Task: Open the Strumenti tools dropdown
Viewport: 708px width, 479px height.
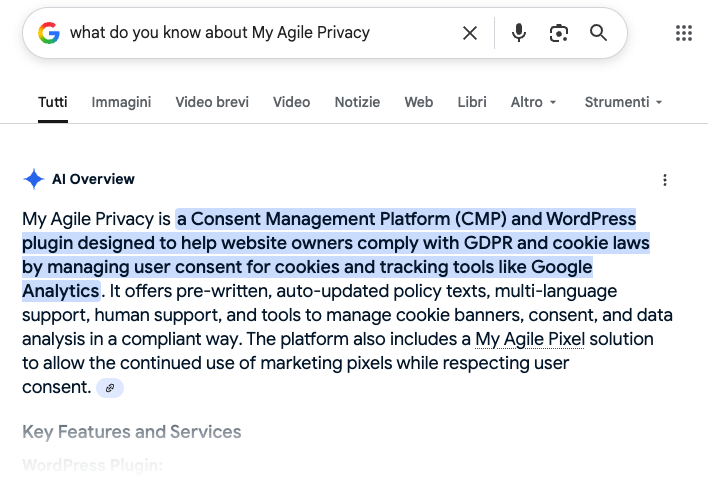Action: pyautogui.click(x=623, y=102)
